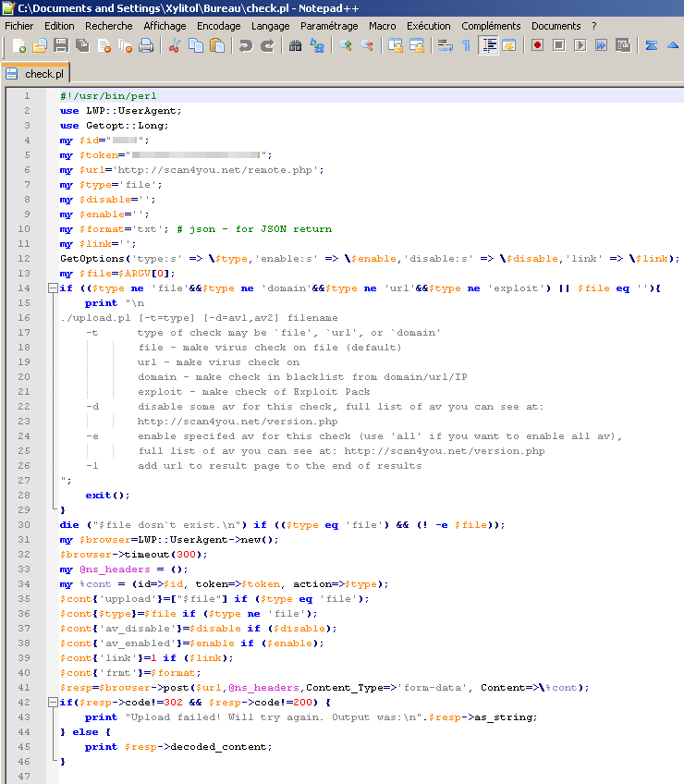Image resolution: width=684 pixels, height=784 pixels.
Task: Open the Compléments menu
Action: coord(491,26)
